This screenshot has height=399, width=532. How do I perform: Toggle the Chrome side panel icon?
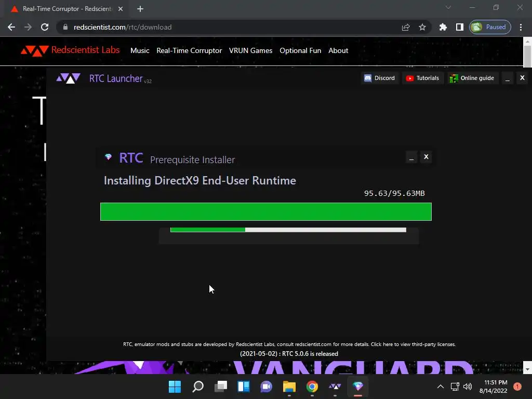(x=459, y=27)
